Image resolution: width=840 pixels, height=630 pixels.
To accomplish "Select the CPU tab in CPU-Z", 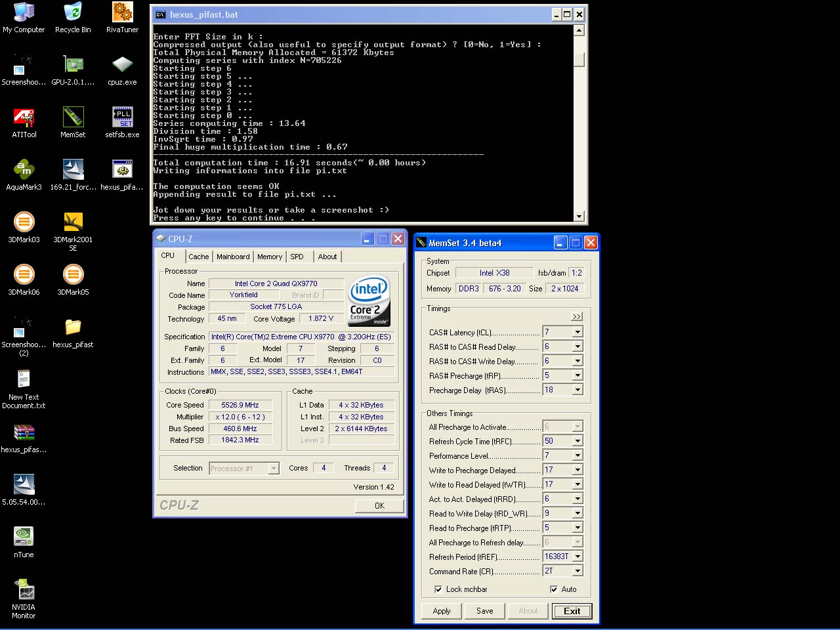I will (168, 255).
